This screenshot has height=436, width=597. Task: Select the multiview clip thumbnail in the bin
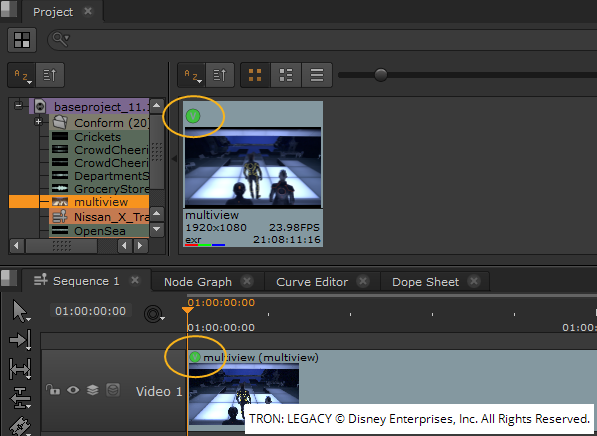tap(253, 174)
